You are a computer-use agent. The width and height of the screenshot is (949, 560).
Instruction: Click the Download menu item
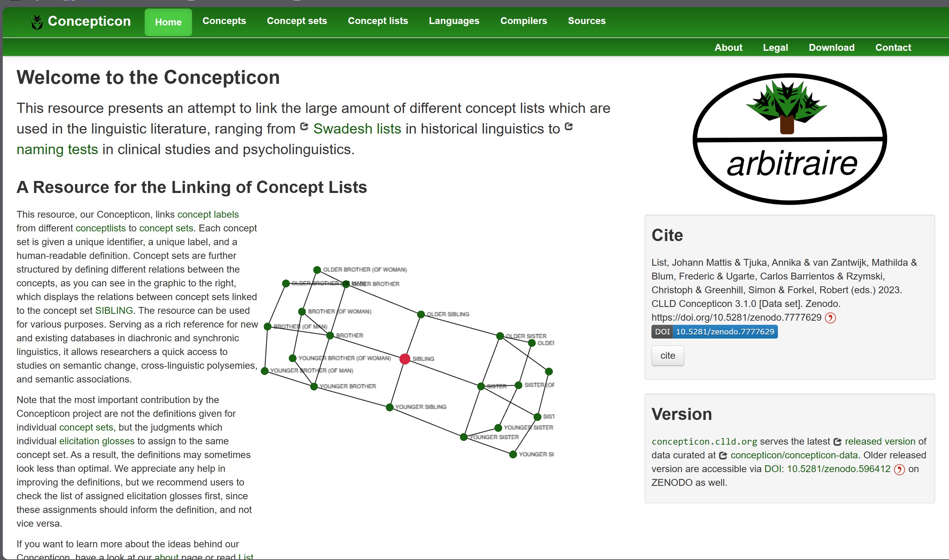pos(831,47)
